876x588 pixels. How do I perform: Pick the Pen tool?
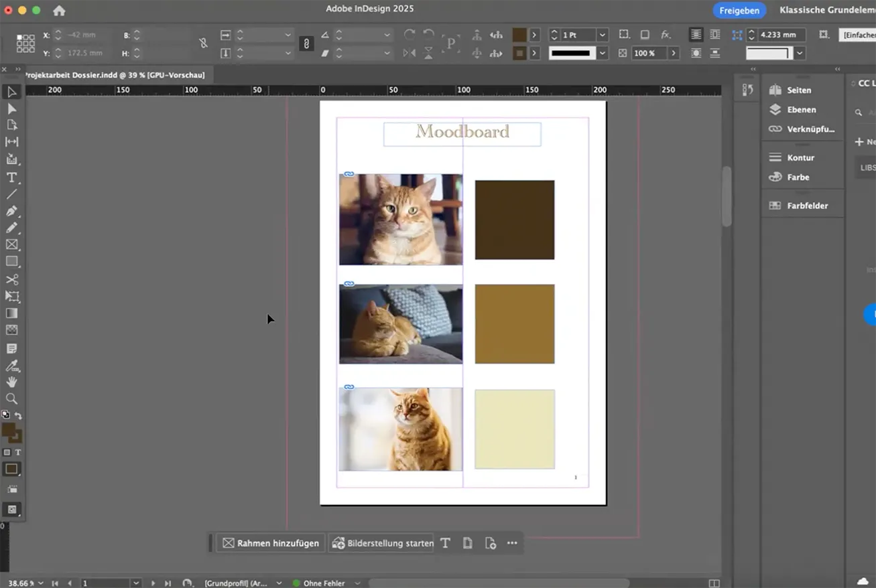[11, 211]
